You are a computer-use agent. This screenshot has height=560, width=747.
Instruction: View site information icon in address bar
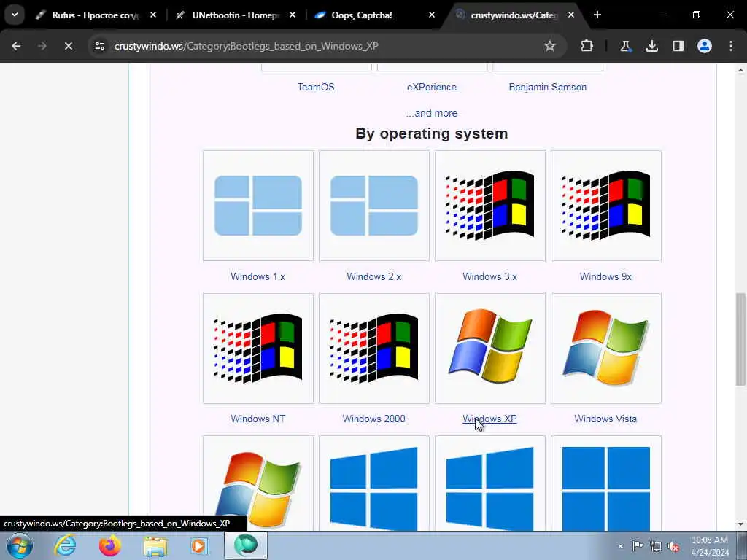99,46
